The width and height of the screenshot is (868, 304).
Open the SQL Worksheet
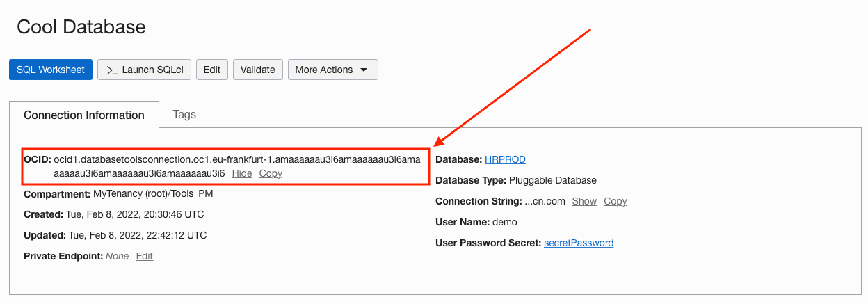coord(51,70)
